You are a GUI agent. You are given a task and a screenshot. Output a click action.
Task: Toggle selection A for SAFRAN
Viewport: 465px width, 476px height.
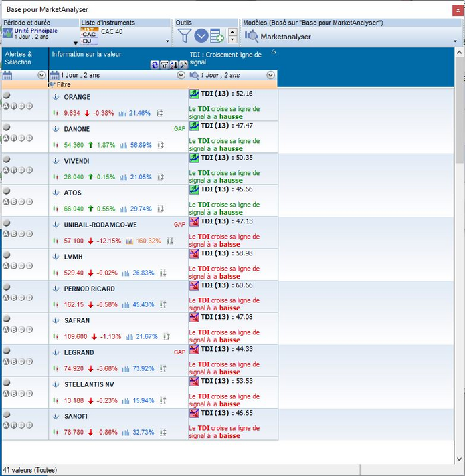coord(6,330)
